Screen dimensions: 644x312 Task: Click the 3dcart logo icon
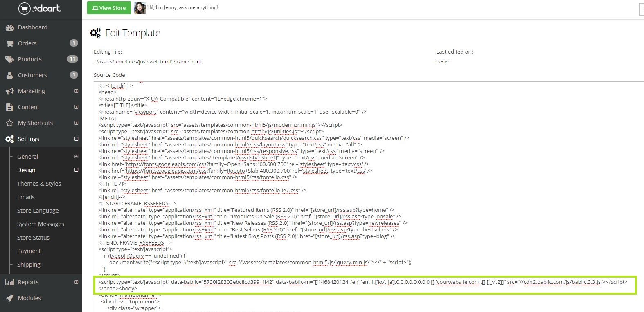25,8
